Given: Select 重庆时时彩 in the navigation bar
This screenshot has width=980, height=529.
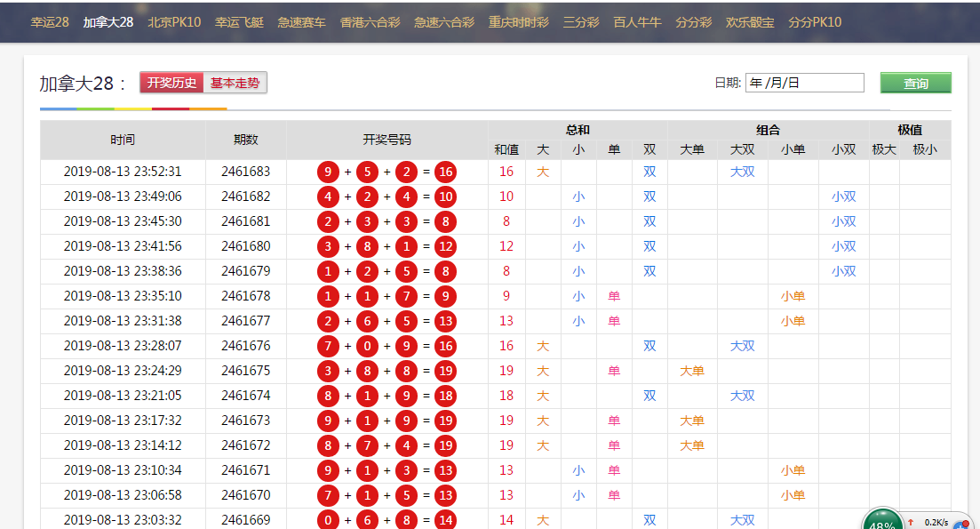Looking at the screenshot, I should click(518, 22).
